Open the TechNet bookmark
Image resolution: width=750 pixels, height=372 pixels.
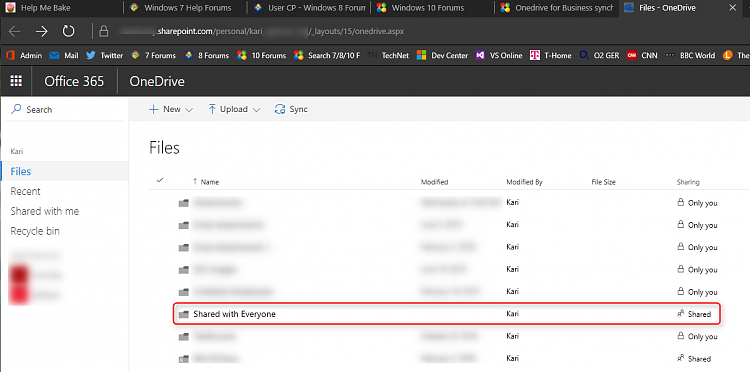(x=388, y=55)
